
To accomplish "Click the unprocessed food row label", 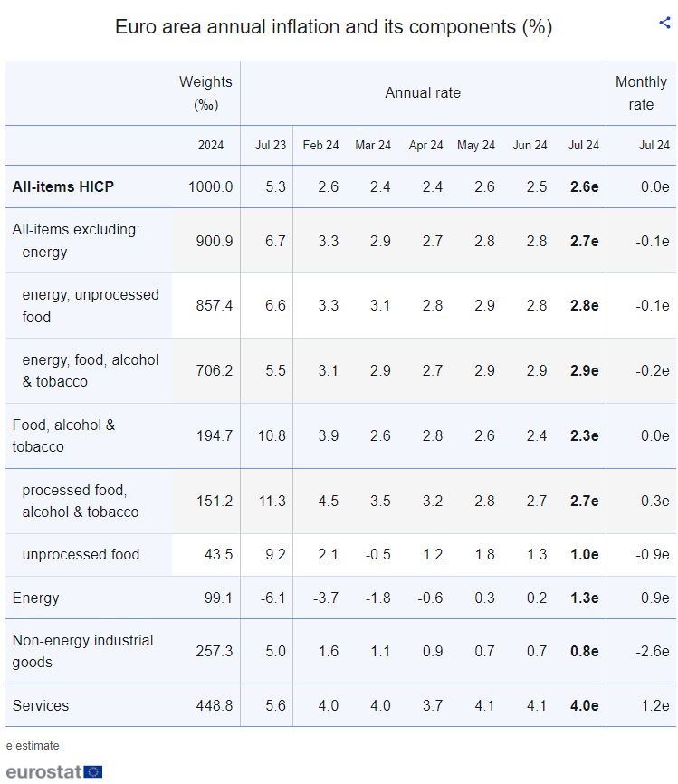I will 81,554.
